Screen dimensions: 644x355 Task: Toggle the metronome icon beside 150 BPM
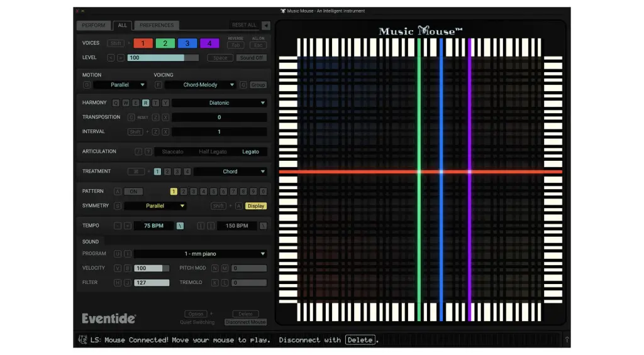tap(264, 226)
